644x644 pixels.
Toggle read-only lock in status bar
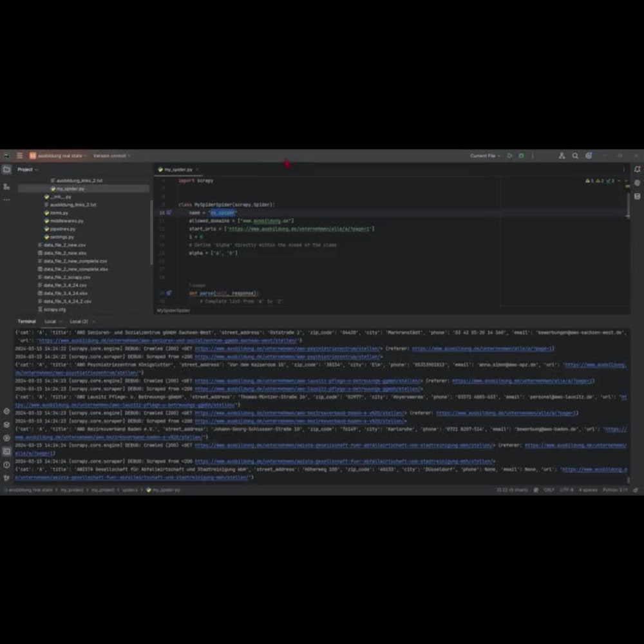click(x=636, y=490)
